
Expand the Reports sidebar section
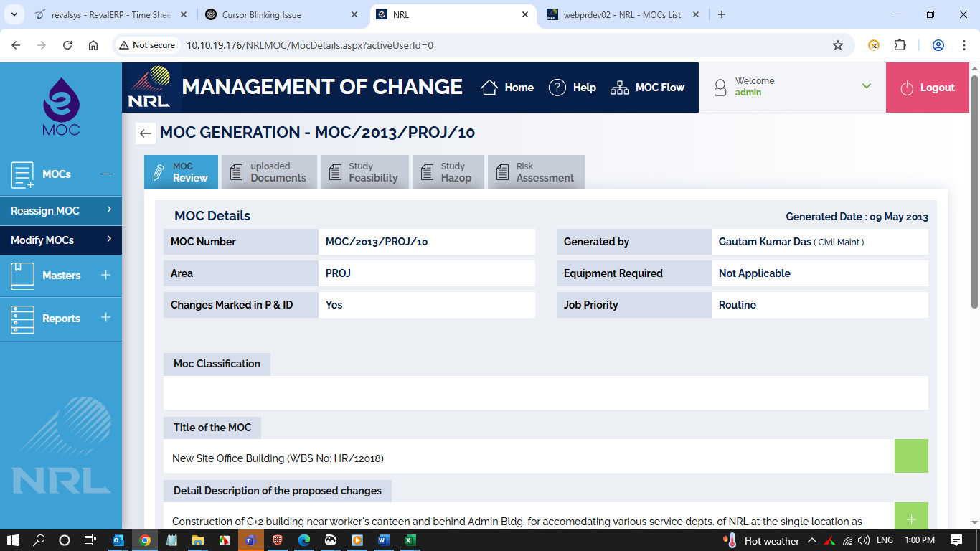106,318
